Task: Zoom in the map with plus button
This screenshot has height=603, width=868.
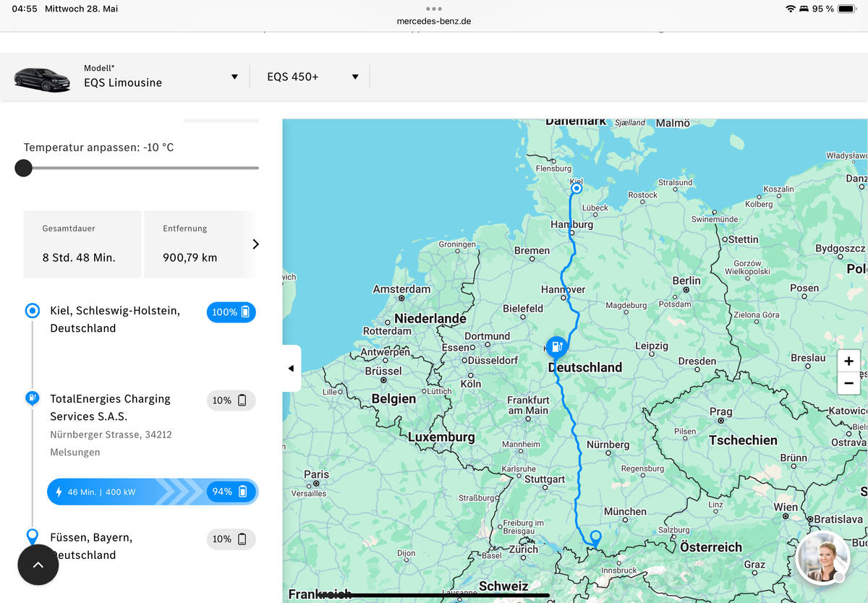Action: (848, 362)
